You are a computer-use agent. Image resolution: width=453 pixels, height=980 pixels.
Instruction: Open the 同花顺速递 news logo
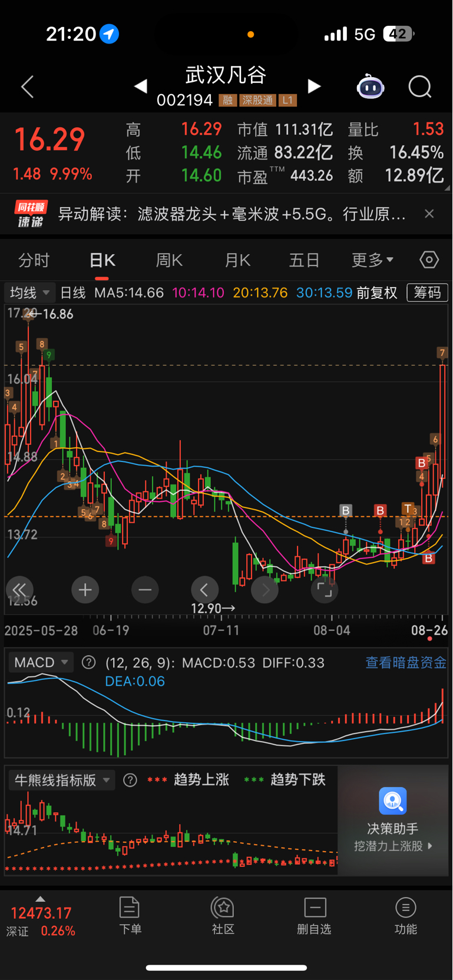coord(31,214)
